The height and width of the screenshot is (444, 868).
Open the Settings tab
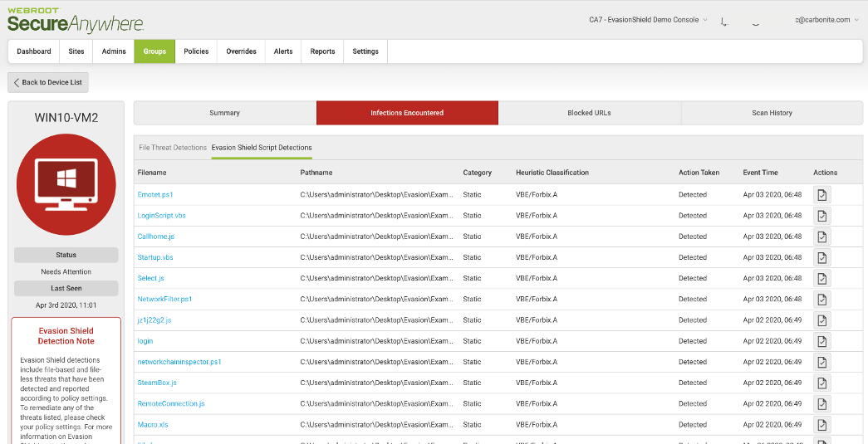[x=365, y=51]
